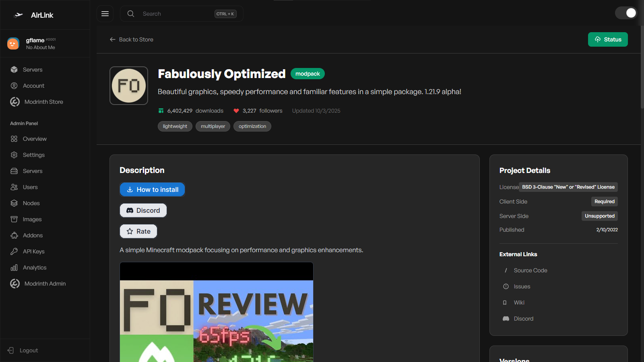Go back to Store
Screen dimensions: 644x362
pyautogui.click(x=132, y=39)
